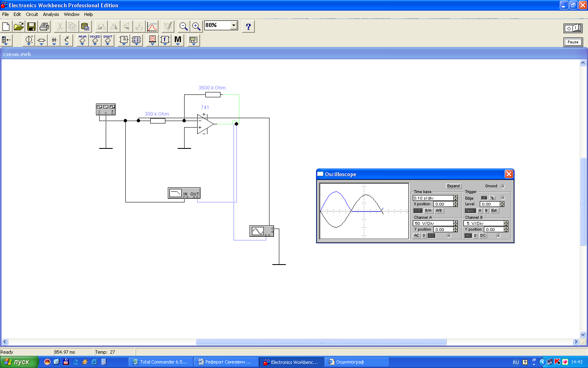Select the function generator on the circuit
This screenshot has height=368, width=588.
pos(106,109)
